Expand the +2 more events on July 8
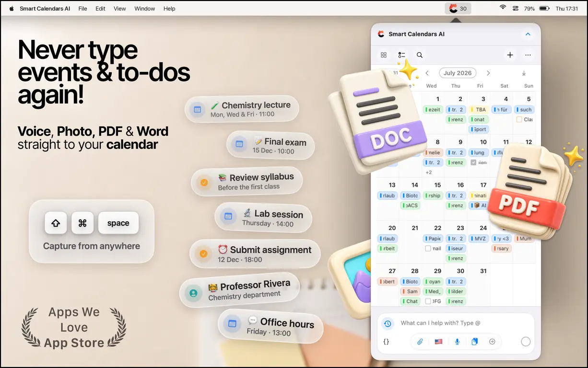This screenshot has width=588, height=368. [429, 172]
